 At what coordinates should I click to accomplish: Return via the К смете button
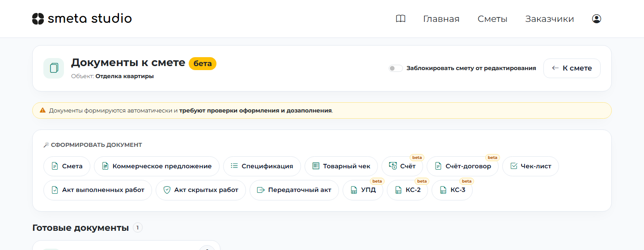coord(572,68)
